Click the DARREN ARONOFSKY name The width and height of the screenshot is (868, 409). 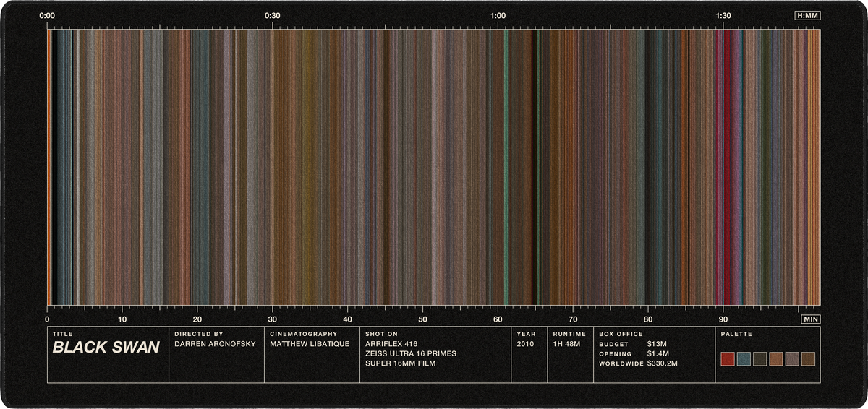216,345
